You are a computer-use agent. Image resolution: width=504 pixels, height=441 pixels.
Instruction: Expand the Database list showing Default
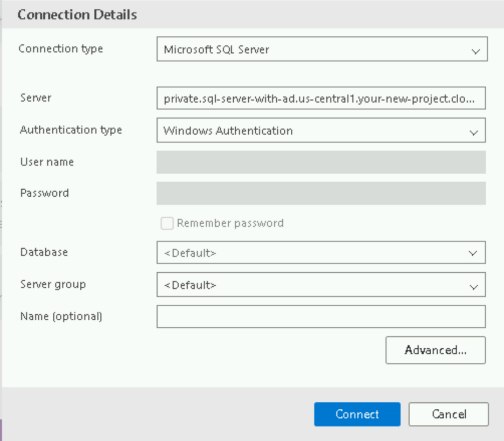point(322,253)
